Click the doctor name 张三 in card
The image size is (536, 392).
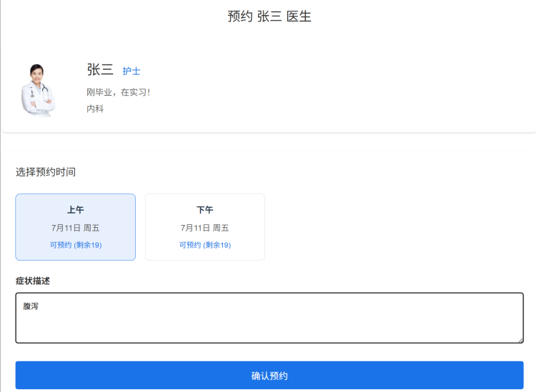[x=100, y=70]
